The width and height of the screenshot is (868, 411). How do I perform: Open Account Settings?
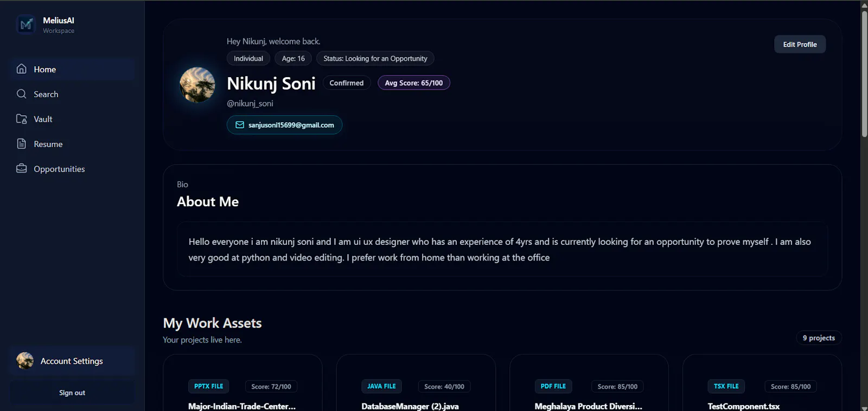point(72,361)
